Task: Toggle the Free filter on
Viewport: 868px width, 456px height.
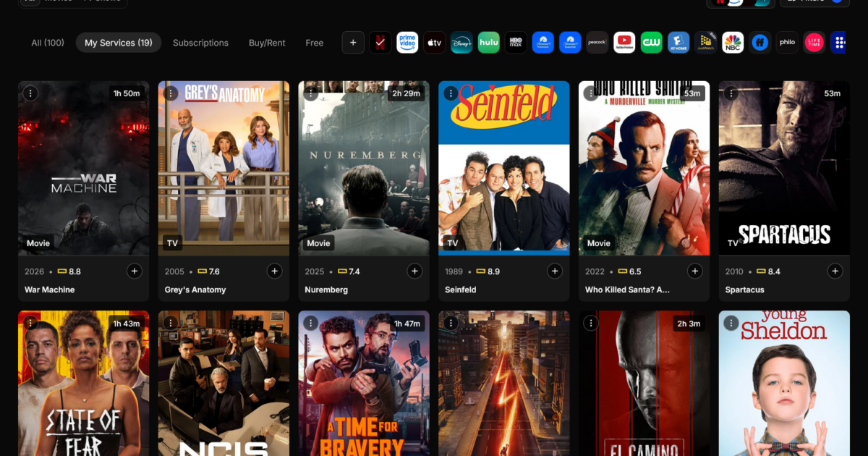Action: [314, 42]
